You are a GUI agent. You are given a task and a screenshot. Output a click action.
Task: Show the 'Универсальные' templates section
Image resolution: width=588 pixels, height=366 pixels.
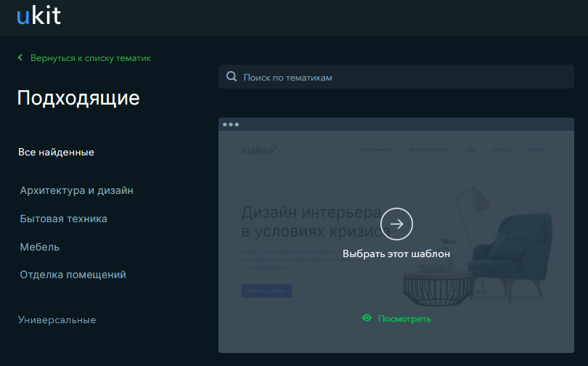(x=57, y=320)
